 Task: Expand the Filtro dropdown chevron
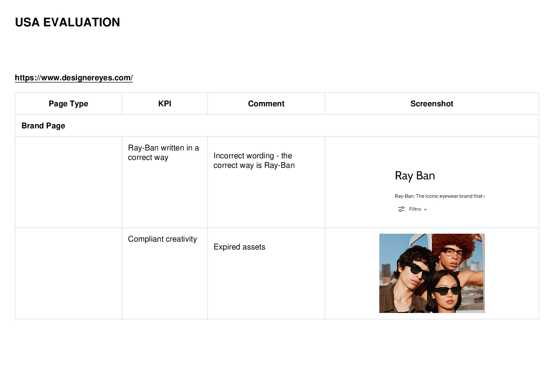[x=425, y=209]
